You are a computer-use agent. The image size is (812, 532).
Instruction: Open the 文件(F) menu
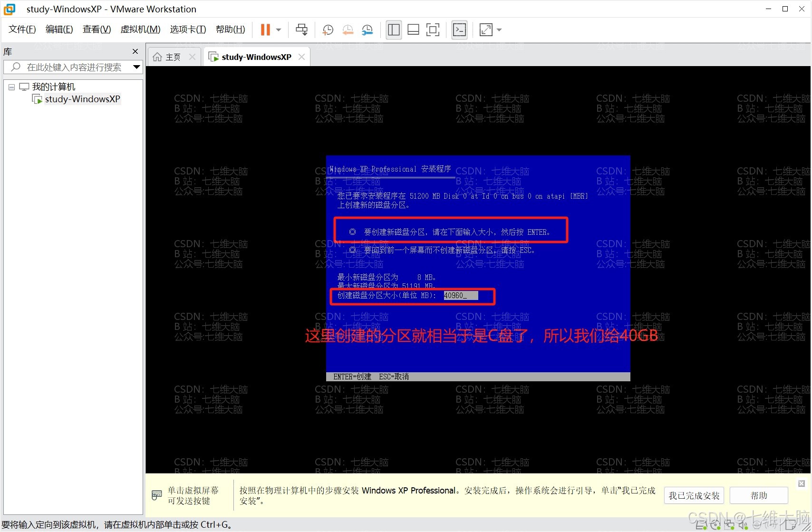[22, 29]
